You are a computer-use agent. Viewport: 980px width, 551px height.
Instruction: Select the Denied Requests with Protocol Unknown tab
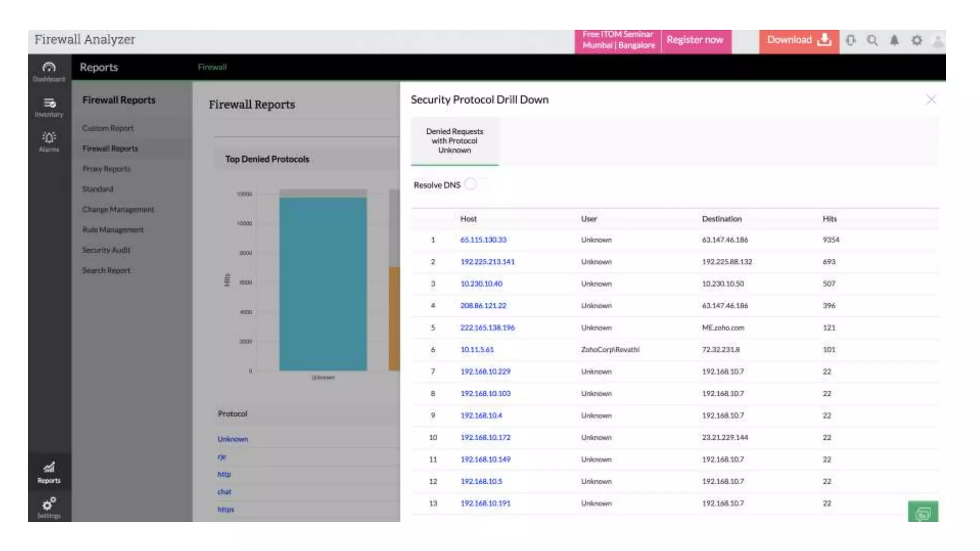(455, 141)
